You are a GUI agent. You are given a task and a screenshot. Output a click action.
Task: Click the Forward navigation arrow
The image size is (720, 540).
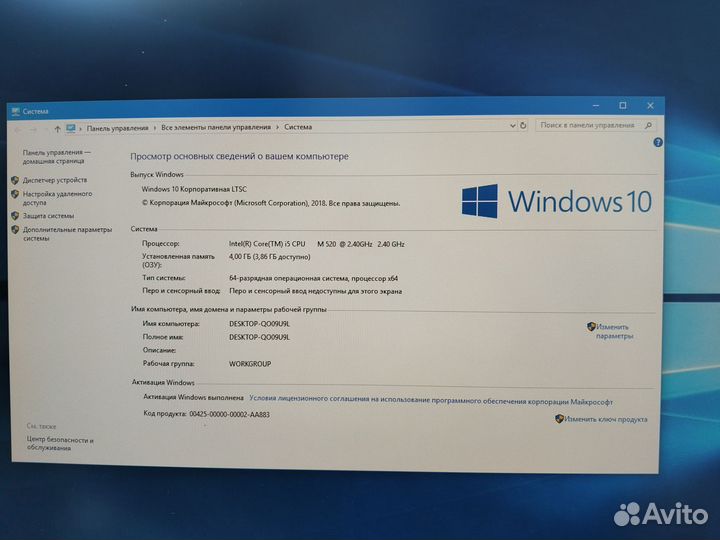pos(31,128)
